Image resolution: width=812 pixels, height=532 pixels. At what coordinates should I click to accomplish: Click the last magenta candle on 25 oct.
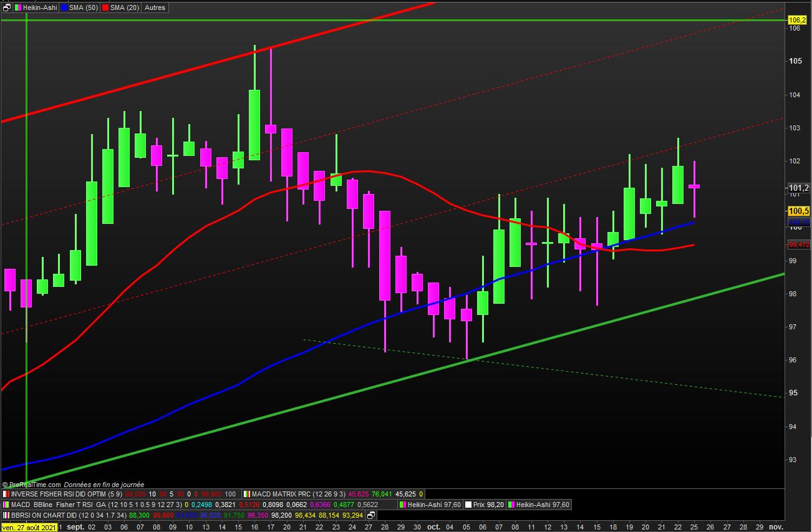point(694,186)
